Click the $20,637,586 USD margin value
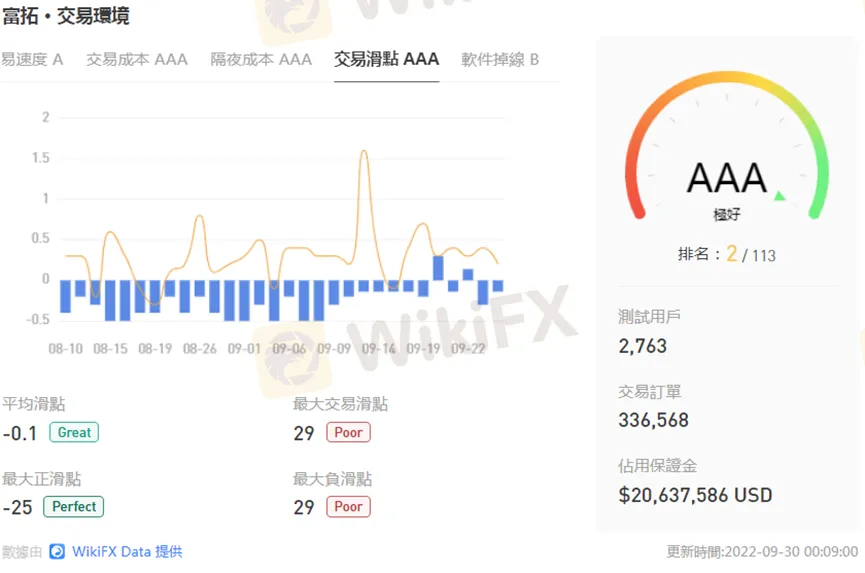The width and height of the screenshot is (865, 573). (695, 495)
